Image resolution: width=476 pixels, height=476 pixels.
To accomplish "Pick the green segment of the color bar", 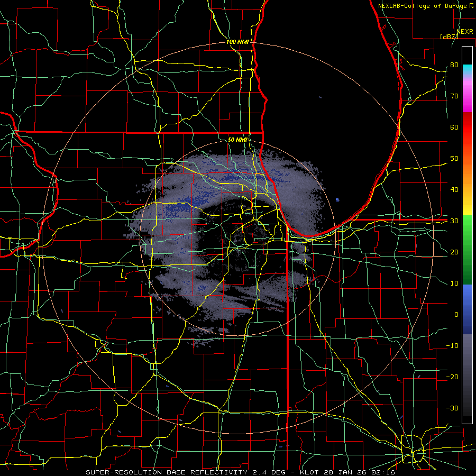I will tap(467, 250).
